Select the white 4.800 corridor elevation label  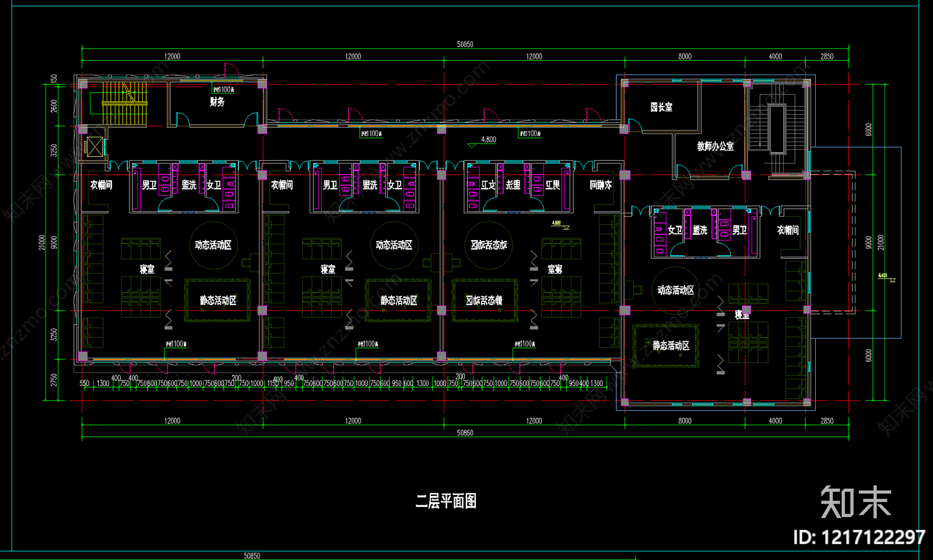pos(489,140)
